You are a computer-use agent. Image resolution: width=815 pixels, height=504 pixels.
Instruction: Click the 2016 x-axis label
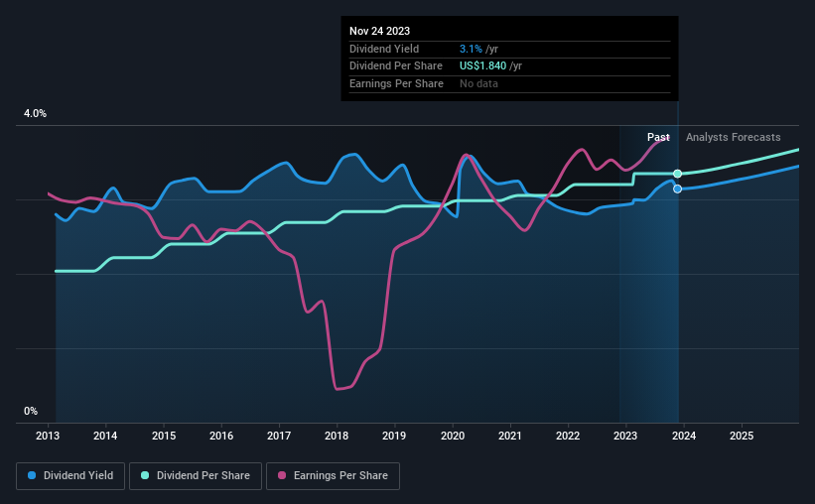221,436
